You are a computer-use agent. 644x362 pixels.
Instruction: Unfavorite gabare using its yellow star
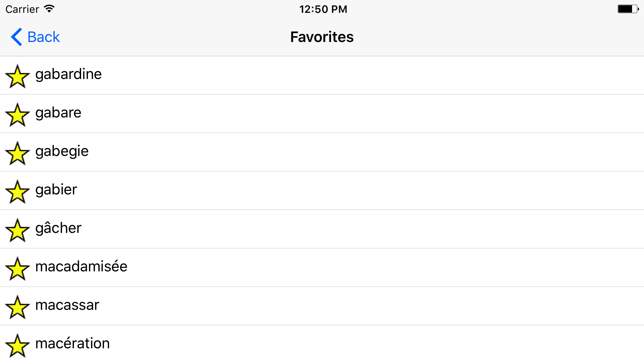(17, 115)
